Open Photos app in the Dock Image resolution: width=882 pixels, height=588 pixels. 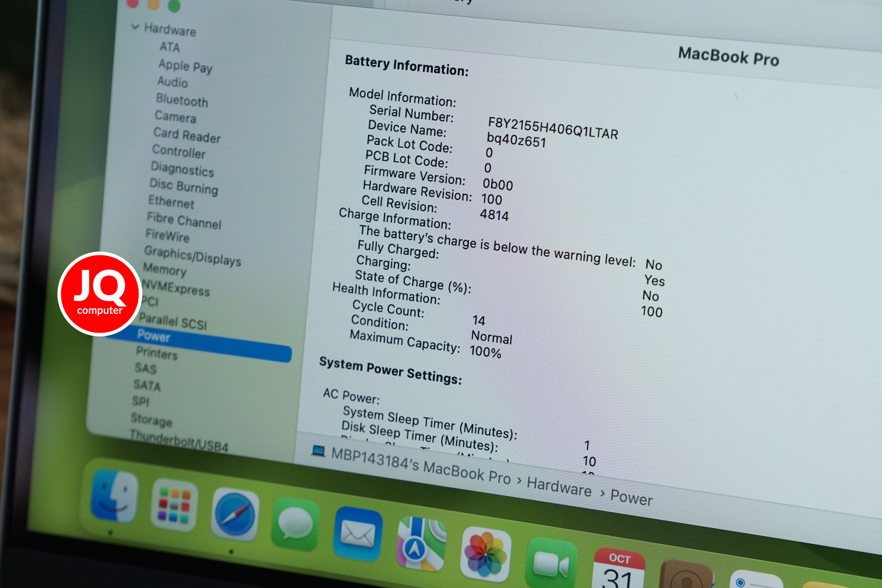click(486, 554)
